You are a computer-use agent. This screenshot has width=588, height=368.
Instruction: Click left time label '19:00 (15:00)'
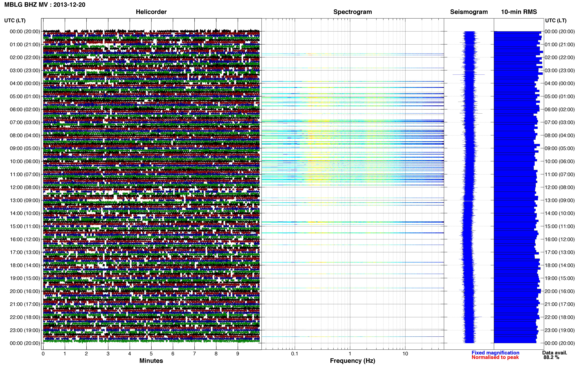coord(25,278)
